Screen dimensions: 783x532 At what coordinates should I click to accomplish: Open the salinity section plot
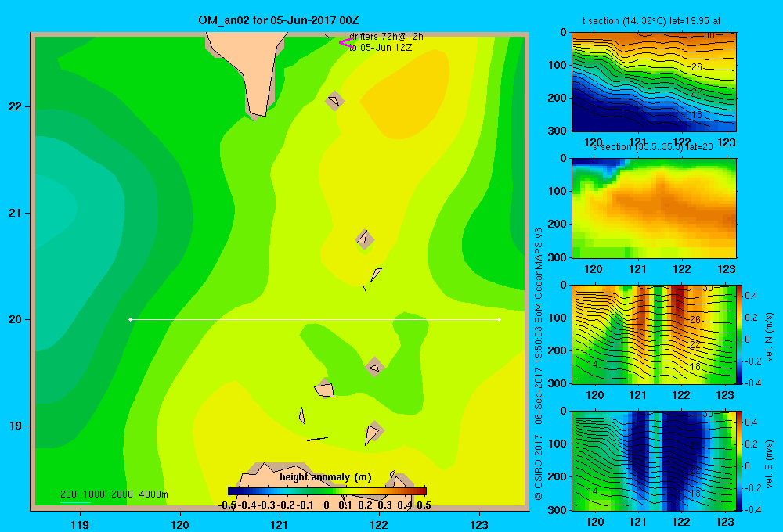click(654, 208)
